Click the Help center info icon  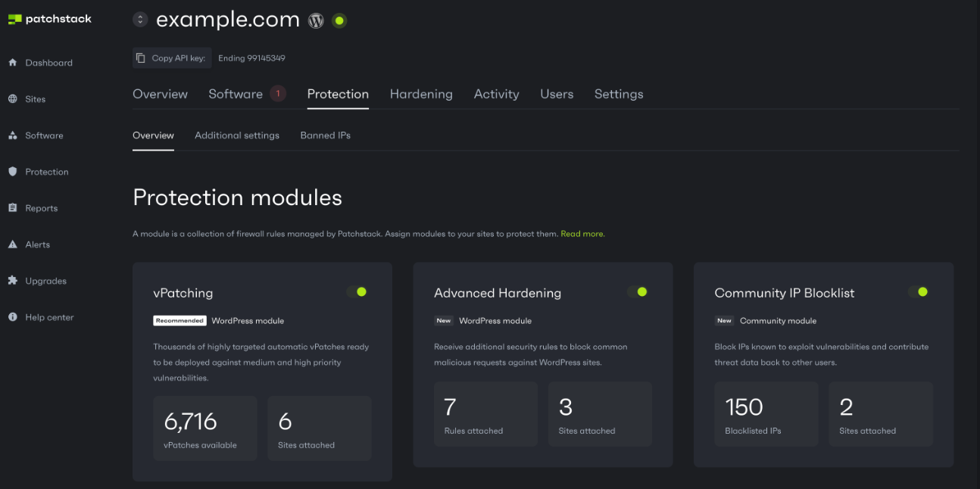12,317
